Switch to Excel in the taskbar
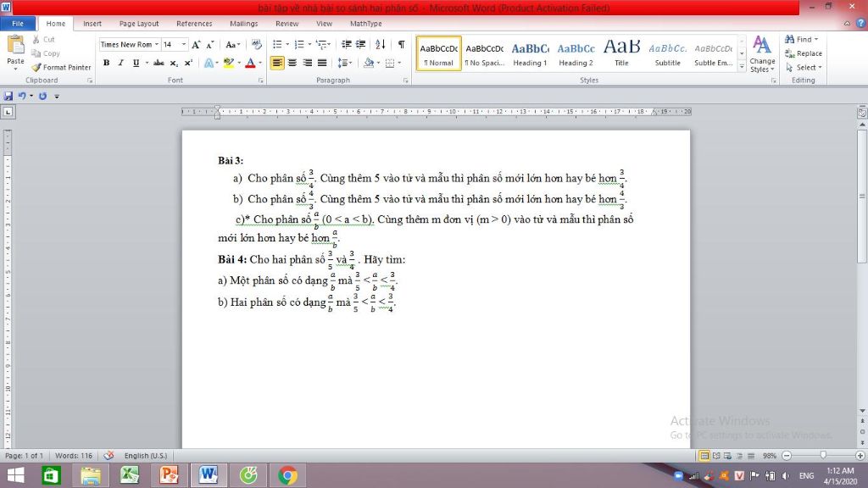The width and height of the screenshot is (868, 488). (130, 475)
